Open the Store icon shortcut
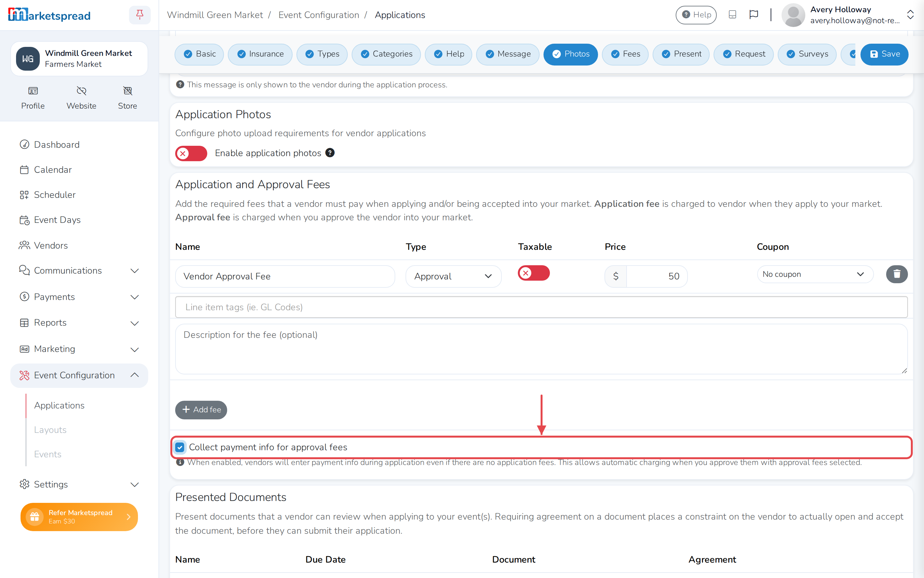The image size is (924, 578). [x=127, y=98]
